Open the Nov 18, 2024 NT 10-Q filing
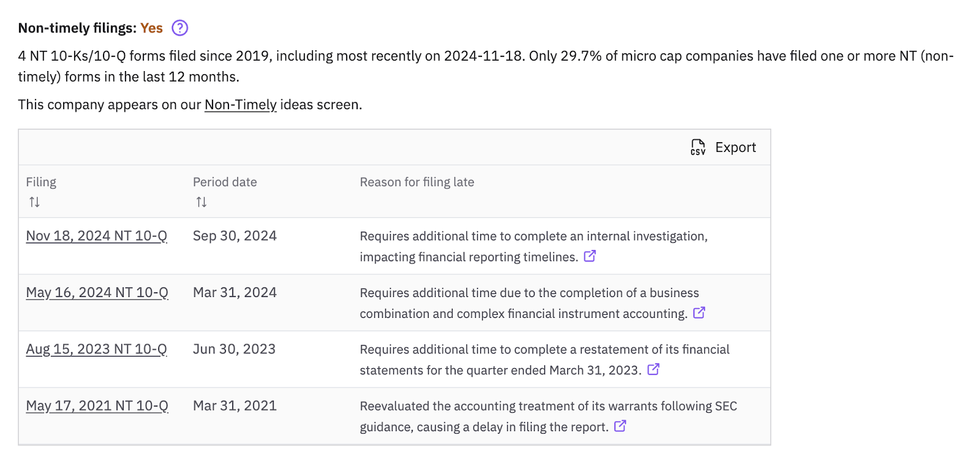This screenshot has height=468, width=980. [96, 236]
